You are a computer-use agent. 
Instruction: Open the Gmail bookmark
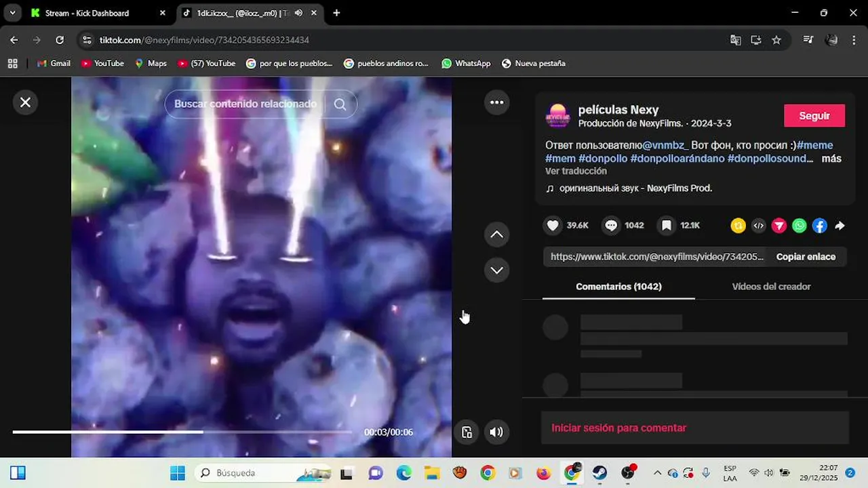pos(54,63)
